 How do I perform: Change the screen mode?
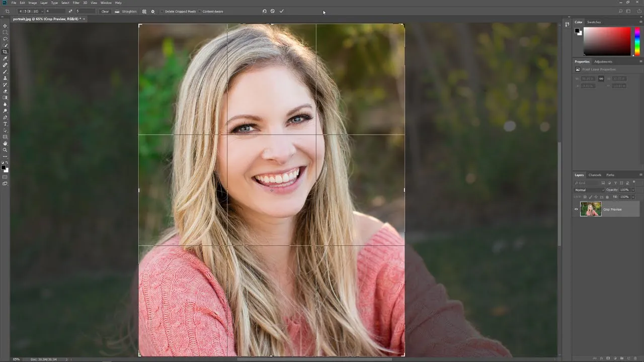tap(5, 184)
